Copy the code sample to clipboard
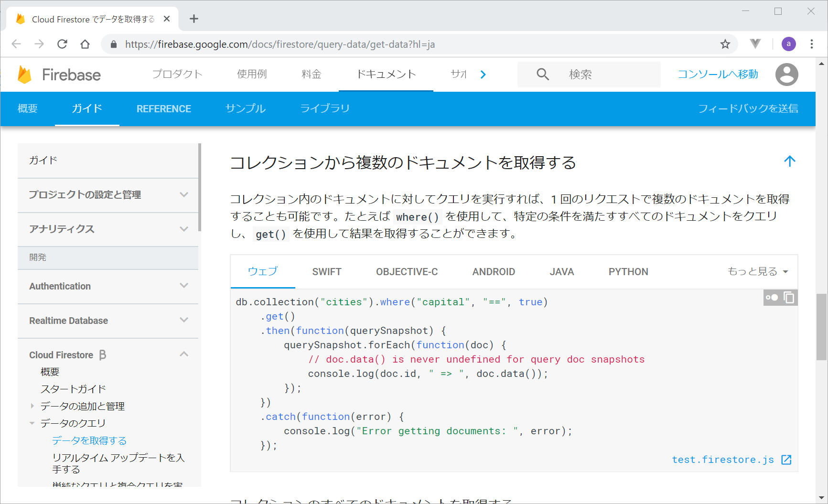 [x=789, y=298]
